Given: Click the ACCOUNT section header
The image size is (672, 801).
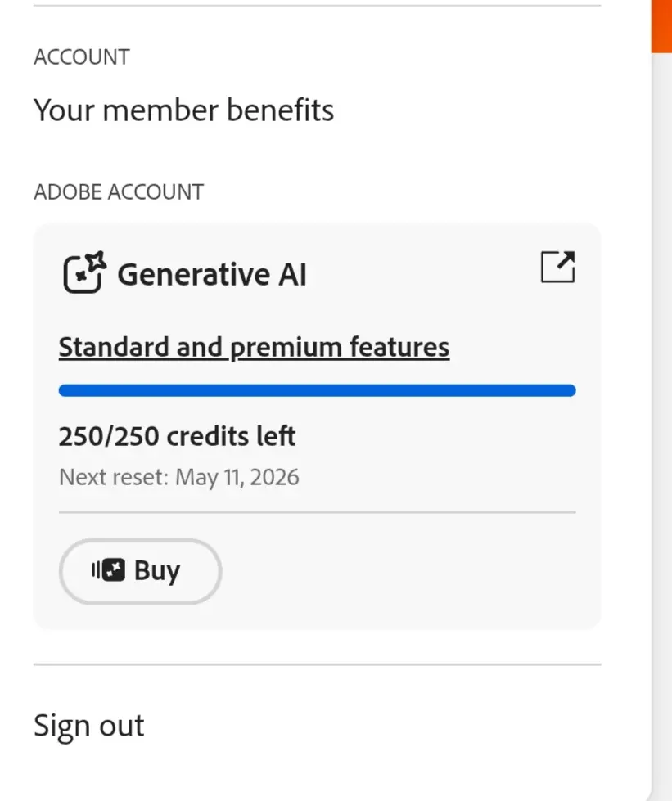Looking at the screenshot, I should [82, 56].
